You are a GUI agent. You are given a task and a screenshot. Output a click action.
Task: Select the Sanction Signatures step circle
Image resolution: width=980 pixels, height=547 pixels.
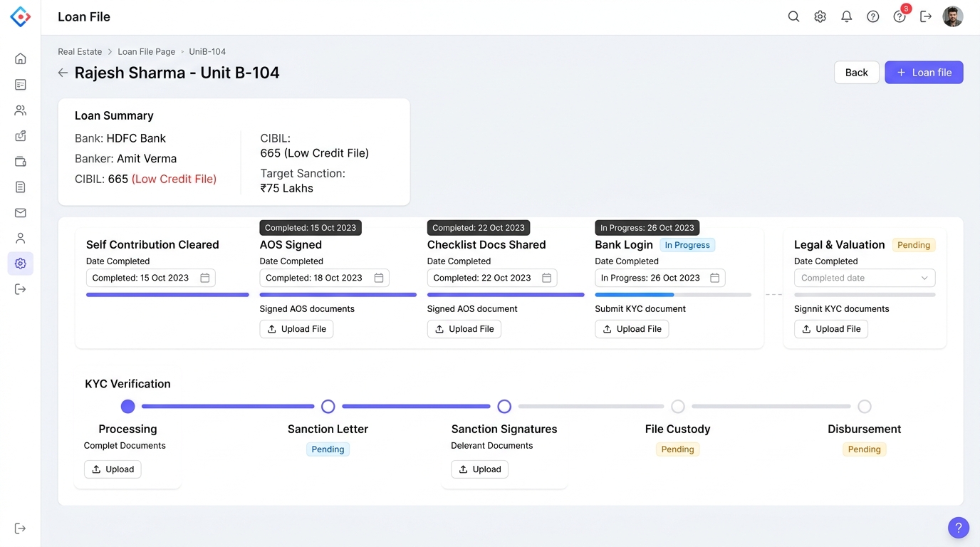[x=504, y=407]
